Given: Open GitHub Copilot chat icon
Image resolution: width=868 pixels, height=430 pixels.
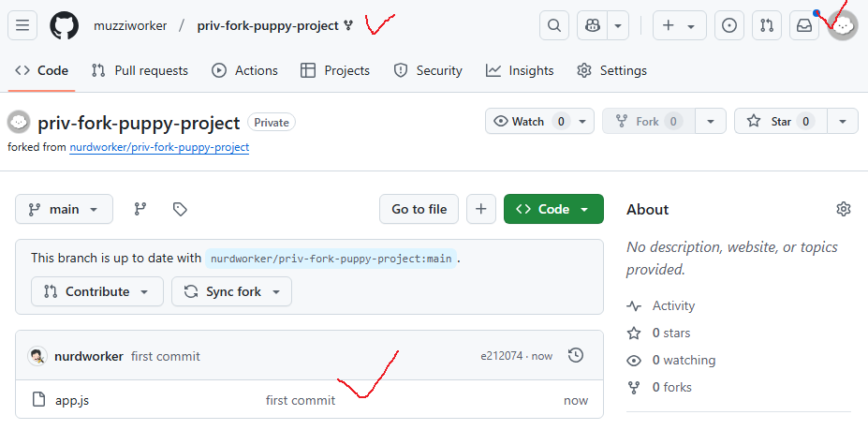Looking at the screenshot, I should pos(593,25).
